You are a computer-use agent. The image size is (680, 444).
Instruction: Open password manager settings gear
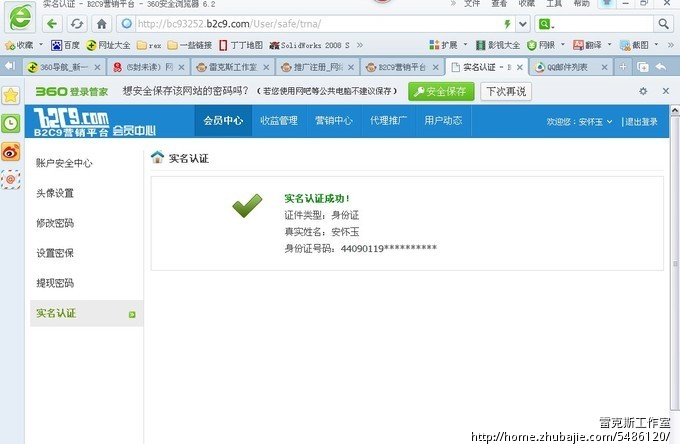[x=643, y=91]
